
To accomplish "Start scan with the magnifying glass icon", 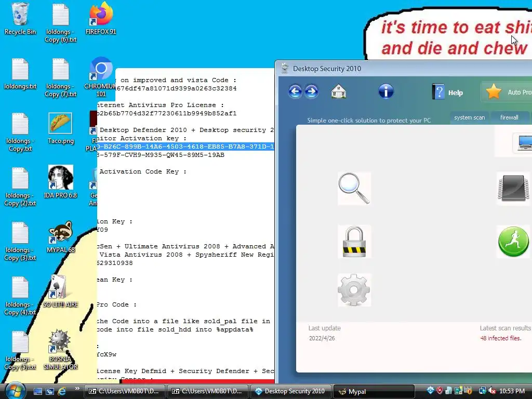I will (x=354, y=188).
